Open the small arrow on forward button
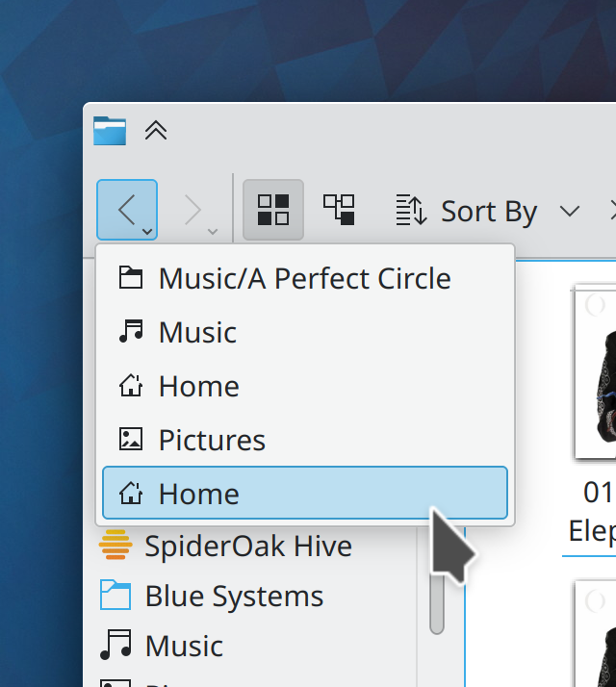 click(213, 231)
